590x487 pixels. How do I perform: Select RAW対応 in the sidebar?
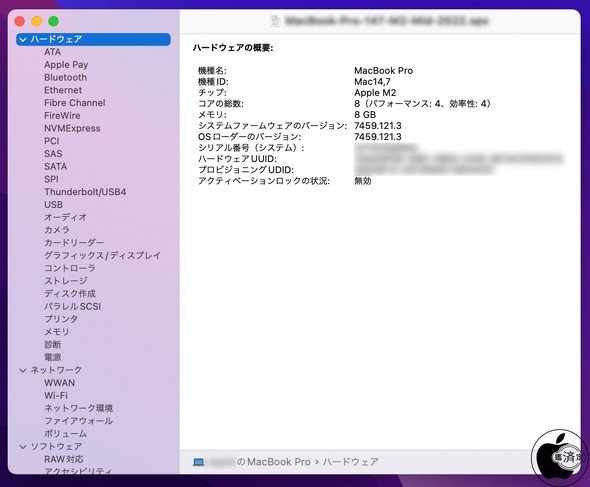[64, 459]
